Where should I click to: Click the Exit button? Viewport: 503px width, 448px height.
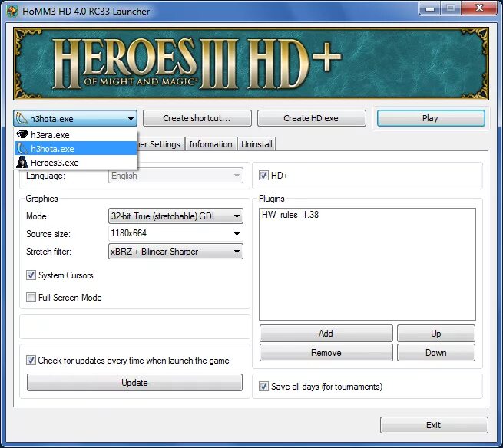(434, 425)
